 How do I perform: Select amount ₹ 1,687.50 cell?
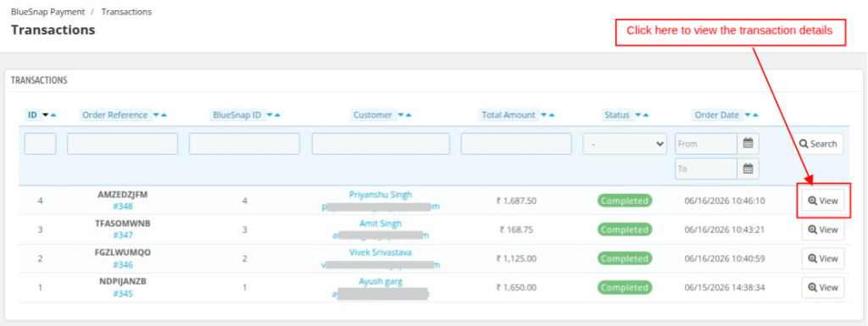(x=516, y=201)
